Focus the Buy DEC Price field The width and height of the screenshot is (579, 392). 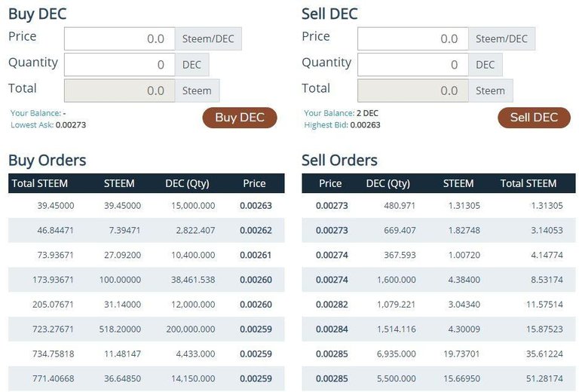119,39
